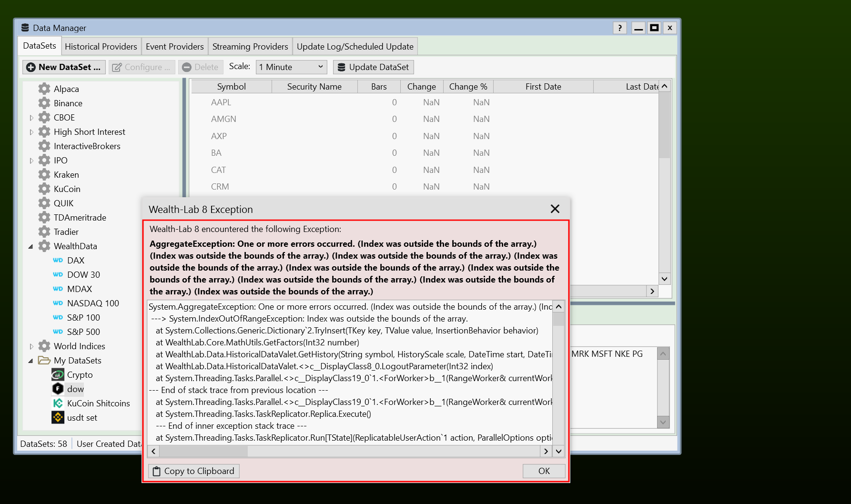
Task: Expand the World Indices node
Action: pos(31,346)
